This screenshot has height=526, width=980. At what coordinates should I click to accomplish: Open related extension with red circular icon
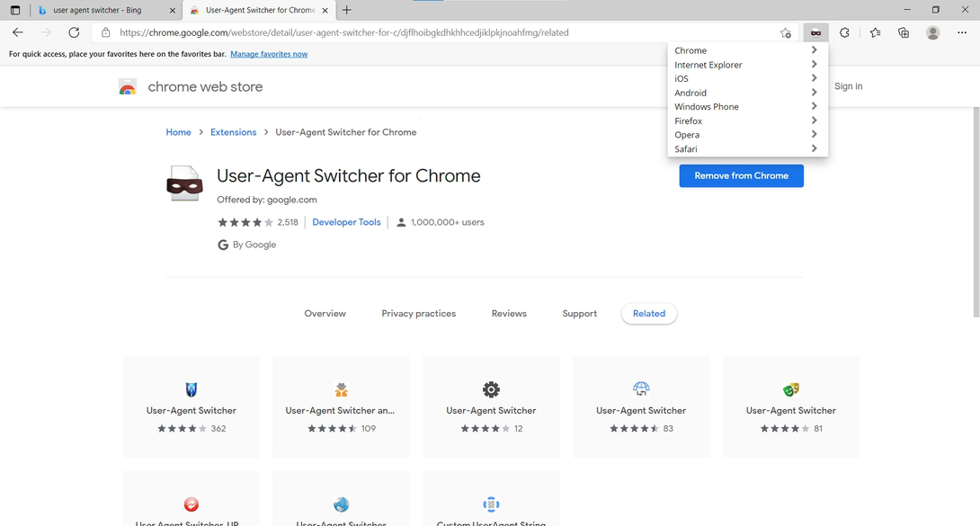[192, 504]
